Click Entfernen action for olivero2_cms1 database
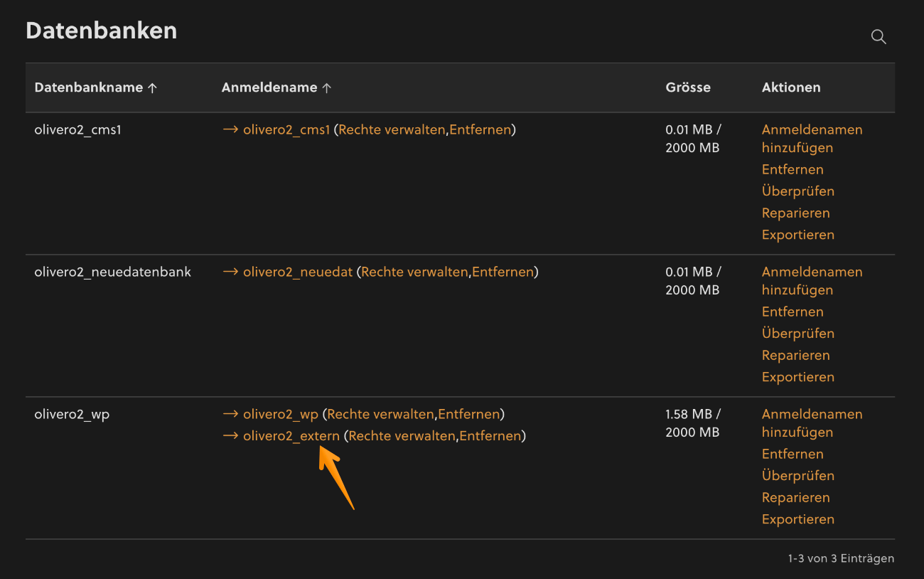Viewport: 924px width, 579px height. (x=793, y=169)
